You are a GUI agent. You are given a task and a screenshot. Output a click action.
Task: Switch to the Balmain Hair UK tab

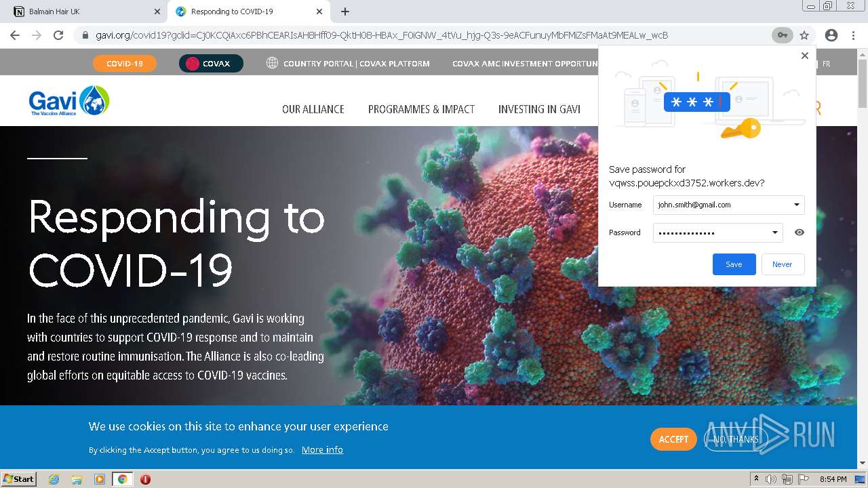click(85, 12)
